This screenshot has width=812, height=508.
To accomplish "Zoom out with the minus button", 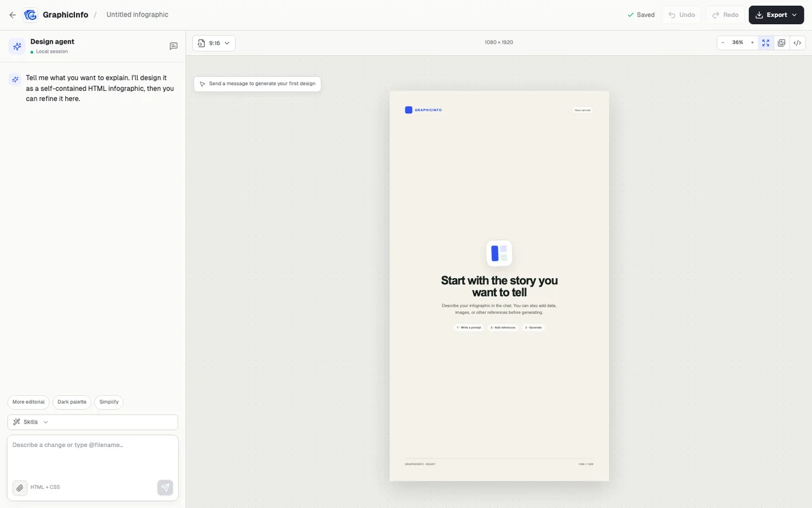I will (723, 43).
